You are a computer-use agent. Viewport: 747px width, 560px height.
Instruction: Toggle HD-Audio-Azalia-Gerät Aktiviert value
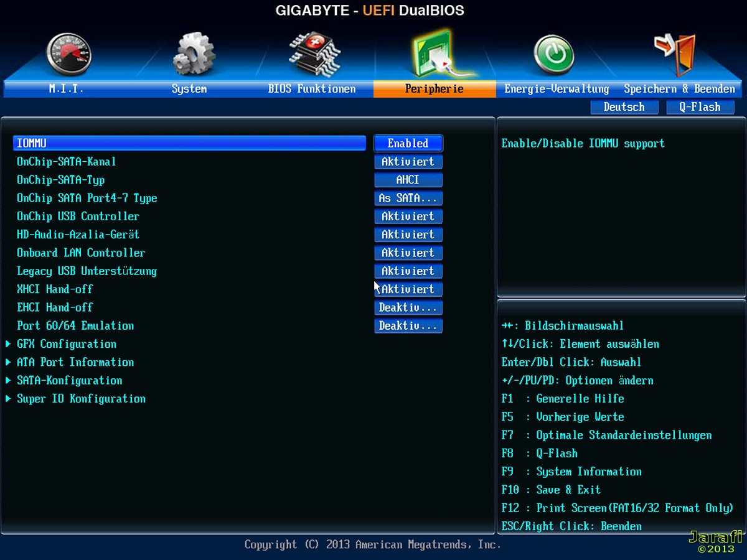pos(408,235)
